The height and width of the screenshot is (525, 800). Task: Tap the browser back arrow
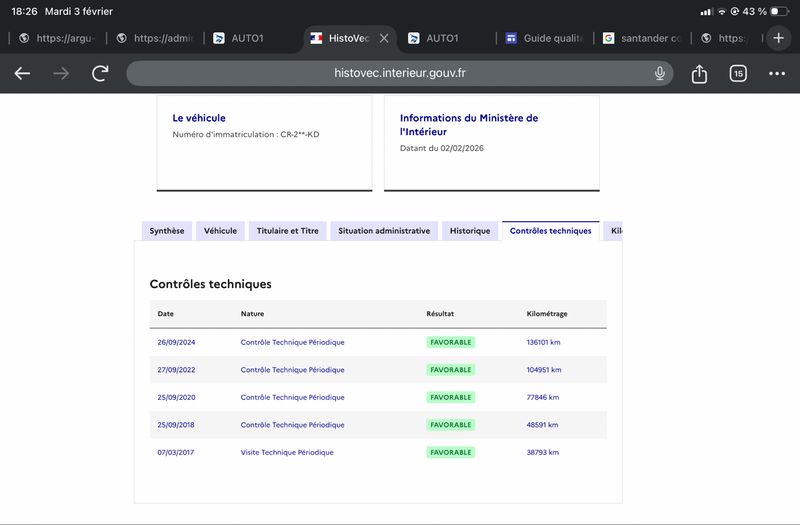22,74
